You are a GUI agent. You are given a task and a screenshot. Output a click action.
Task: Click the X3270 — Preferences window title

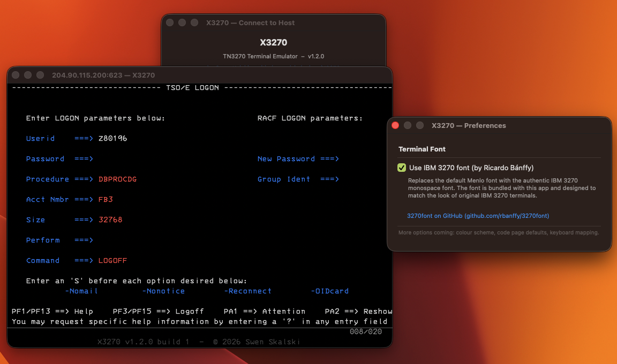pos(469,126)
